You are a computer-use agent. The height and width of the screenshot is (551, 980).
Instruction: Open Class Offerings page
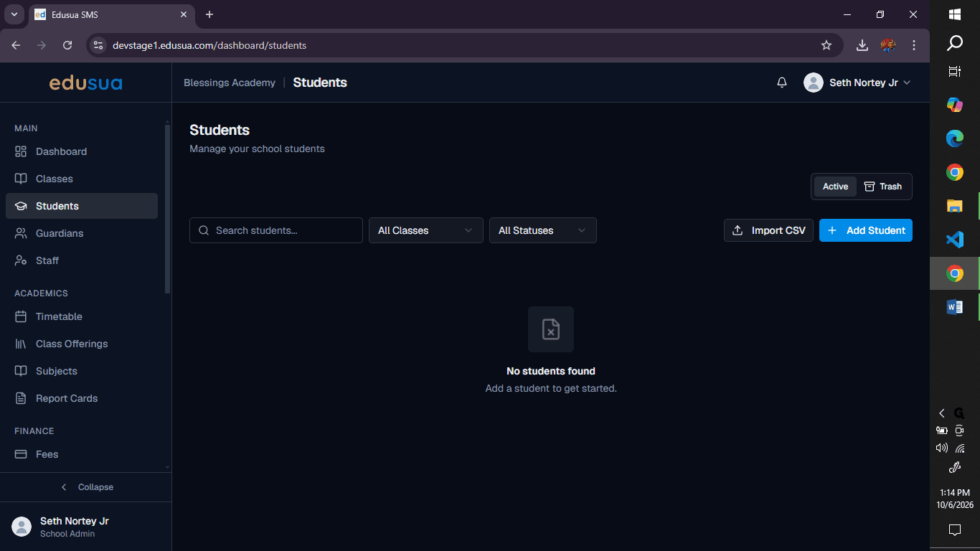tap(82, 344)
